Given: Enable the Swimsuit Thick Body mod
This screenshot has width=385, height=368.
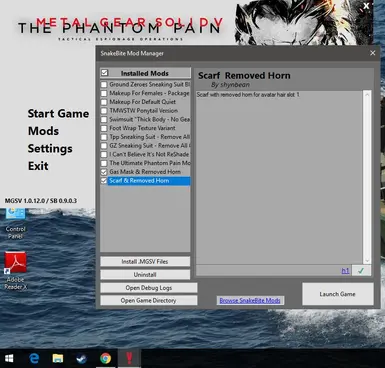Looking at the screenshot, I should point(104,119).
